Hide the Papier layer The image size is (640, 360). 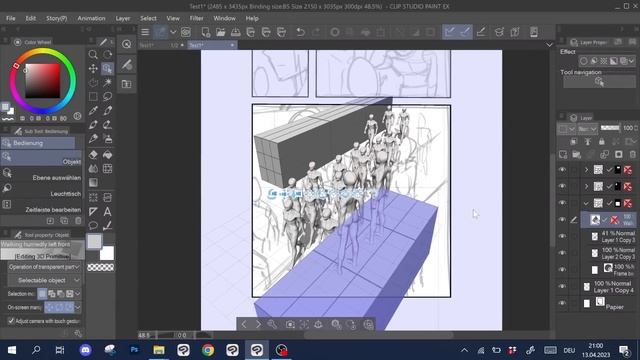pyautogui.click(x=562, y=303)
